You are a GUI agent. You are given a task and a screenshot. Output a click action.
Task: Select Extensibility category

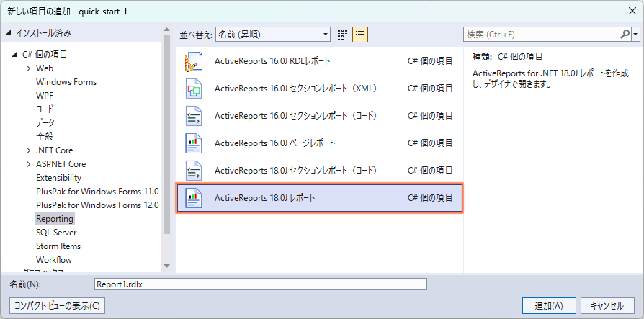pyautogui.click(x=59, y=178)
